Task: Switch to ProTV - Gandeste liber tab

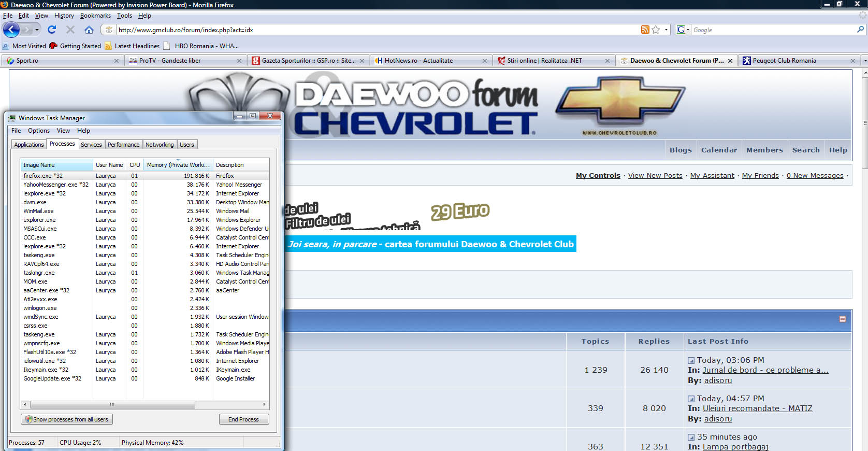Action: coord(185,61)
